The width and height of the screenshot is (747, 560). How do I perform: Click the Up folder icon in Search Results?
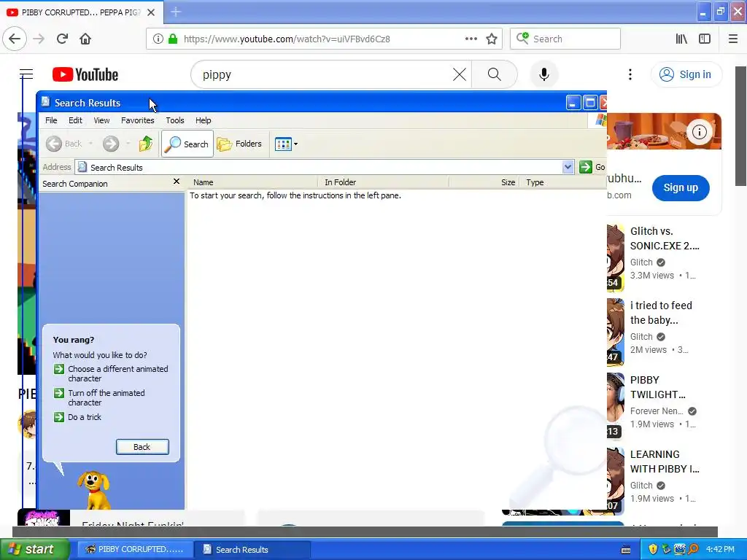click(x=146, y=144)
